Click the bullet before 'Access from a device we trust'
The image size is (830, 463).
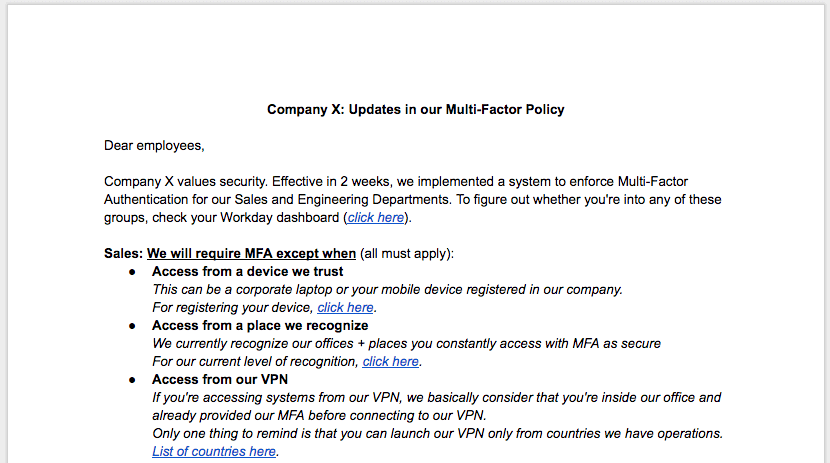132,272
